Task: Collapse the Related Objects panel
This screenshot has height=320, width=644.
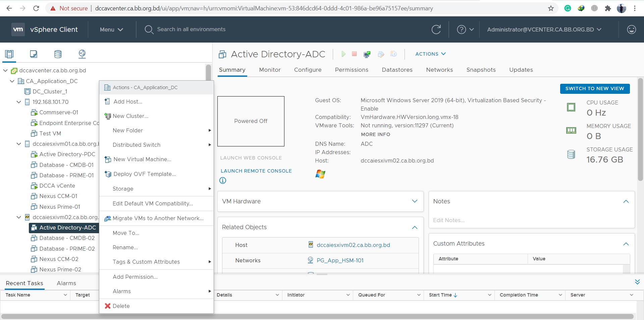Action: (x=415, y=227)
